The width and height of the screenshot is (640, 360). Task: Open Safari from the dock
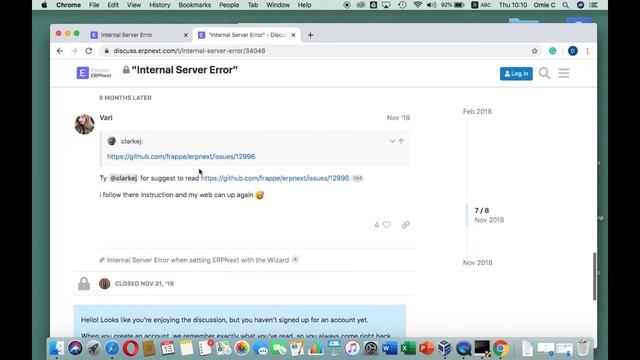[x=112, y=348]
